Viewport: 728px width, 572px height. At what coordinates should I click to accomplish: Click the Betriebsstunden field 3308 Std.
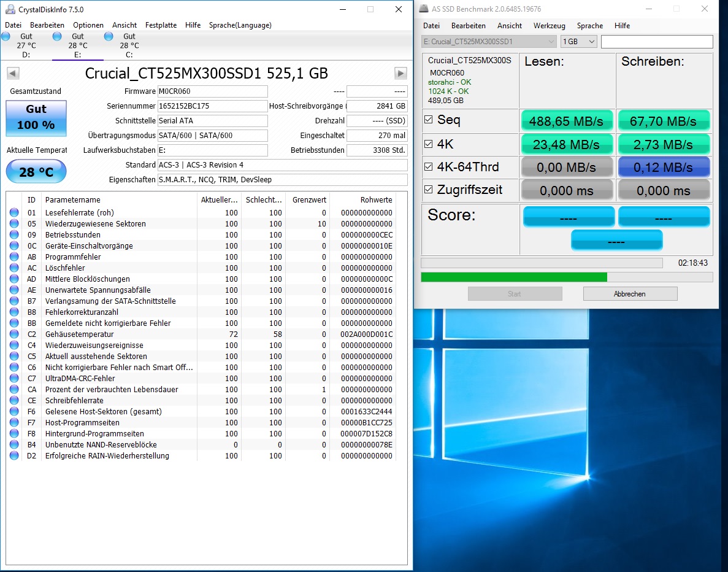click(377, 150)
